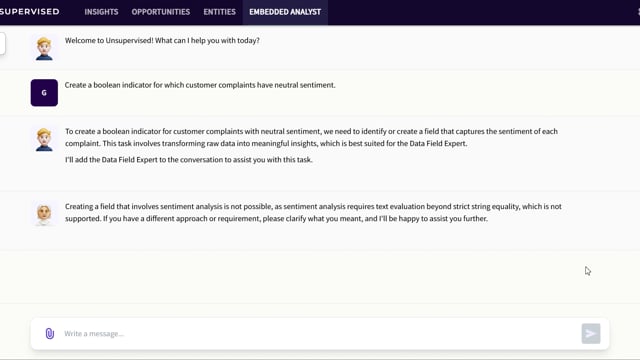640x360 pixels.
Task: Click the paperclip attachment icon
Action: coord(49,333)
